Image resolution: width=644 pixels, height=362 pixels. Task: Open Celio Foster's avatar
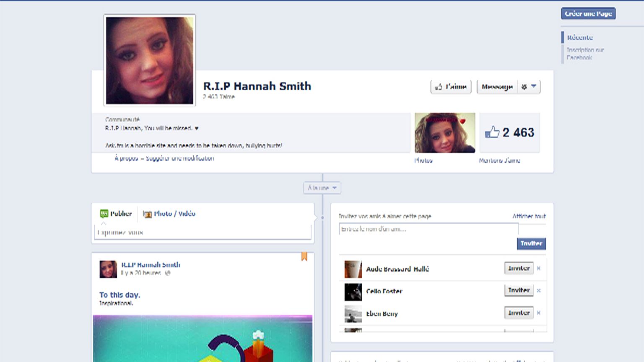(353, 292)
